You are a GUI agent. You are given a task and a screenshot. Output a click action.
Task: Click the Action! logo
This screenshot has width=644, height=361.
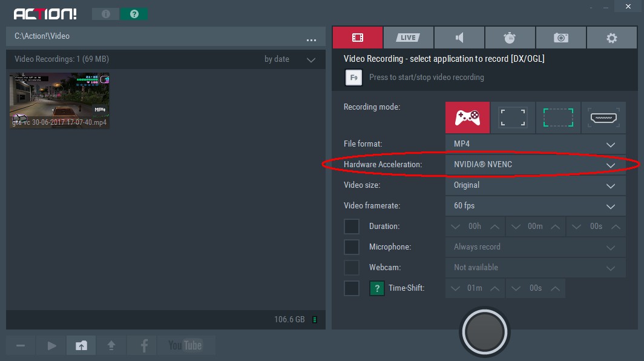pos(45,14)
